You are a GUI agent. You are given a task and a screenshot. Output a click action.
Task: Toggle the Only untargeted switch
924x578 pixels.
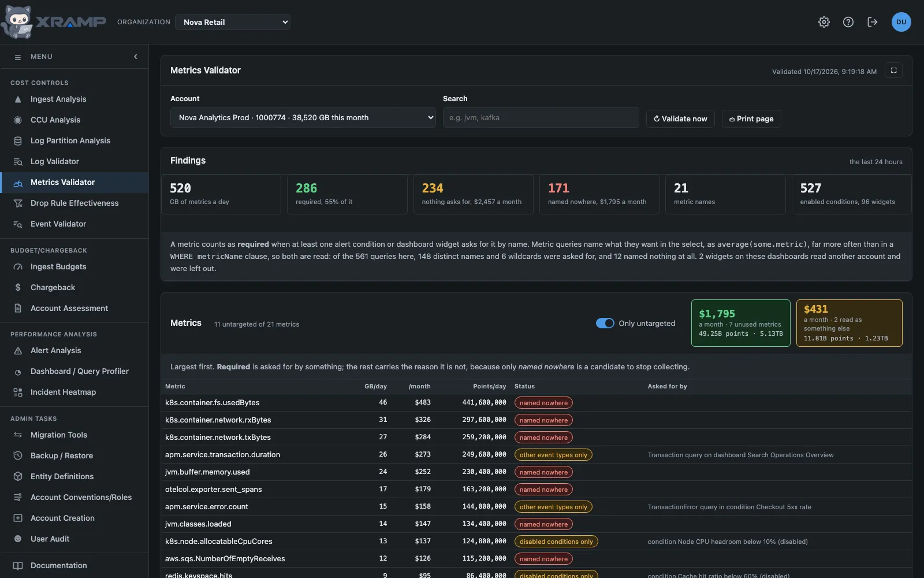pyautogui.click(x=605, y=324)
